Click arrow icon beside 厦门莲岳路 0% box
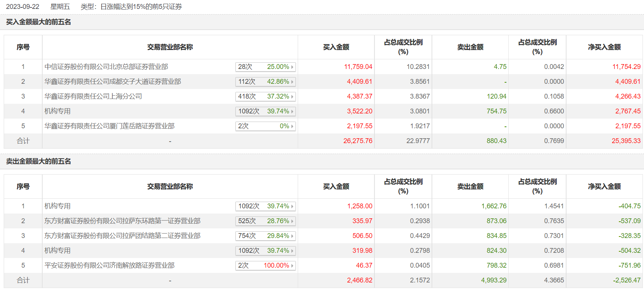644x291 pixels. point(293,126)
